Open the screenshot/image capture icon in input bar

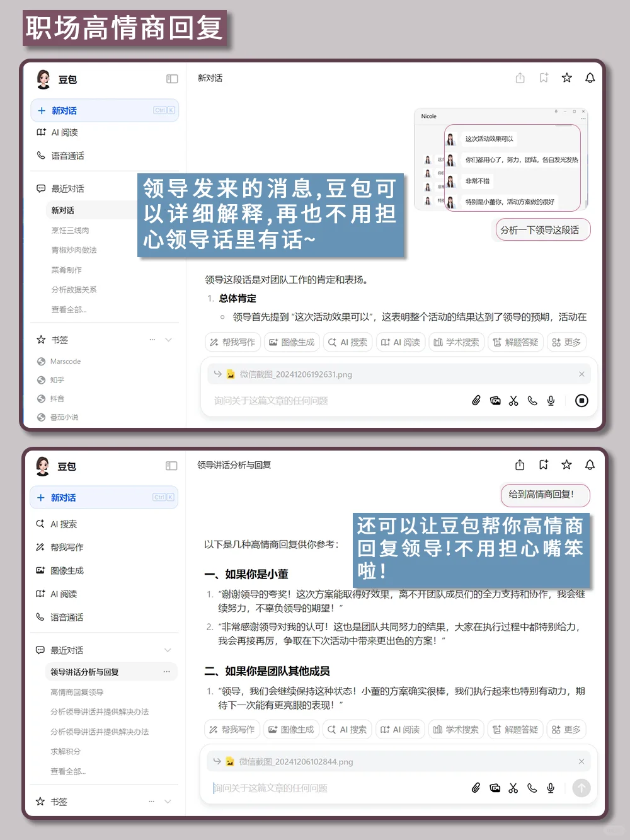pyautogui.click(x=495, y=401)
